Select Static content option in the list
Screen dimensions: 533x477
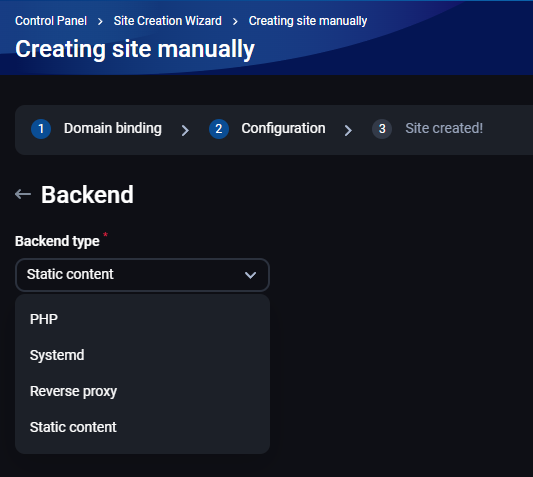pos(142,427)
